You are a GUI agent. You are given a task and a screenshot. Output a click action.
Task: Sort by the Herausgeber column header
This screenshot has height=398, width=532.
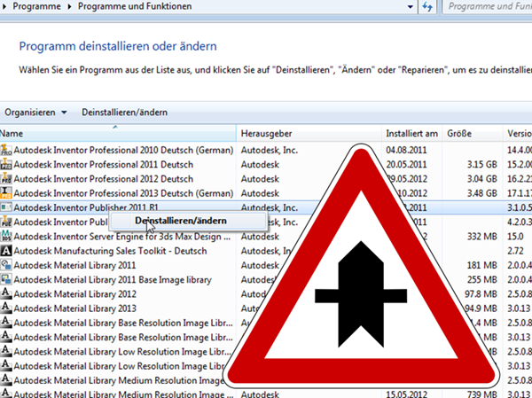tap(309, 133)
